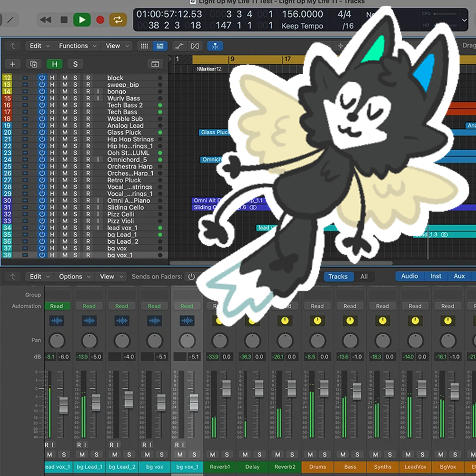Click the track header download arrow icon
This screenshot has width=476, height=476.
pos(155,64)
